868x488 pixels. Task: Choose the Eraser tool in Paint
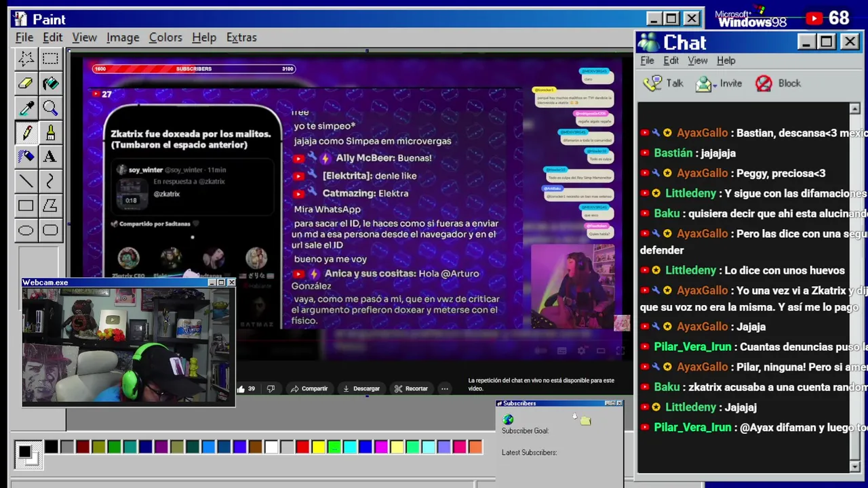[26, 83]
